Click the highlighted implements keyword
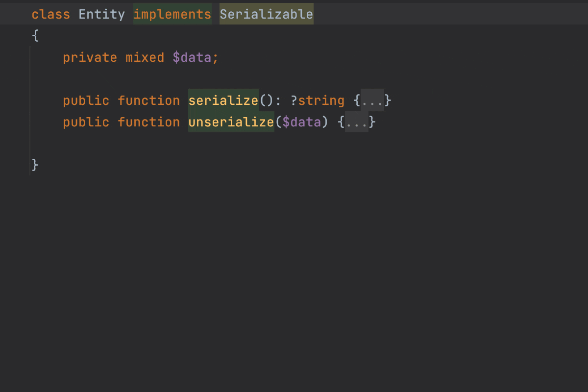This screenshot has height=392, width=588. [x=172, y=14]
